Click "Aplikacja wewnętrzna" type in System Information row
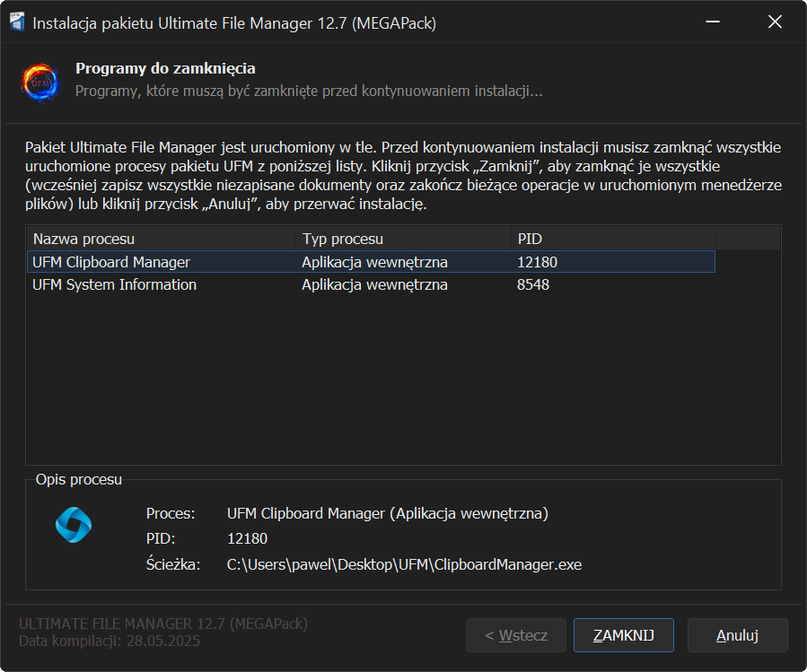 point(374,284)
